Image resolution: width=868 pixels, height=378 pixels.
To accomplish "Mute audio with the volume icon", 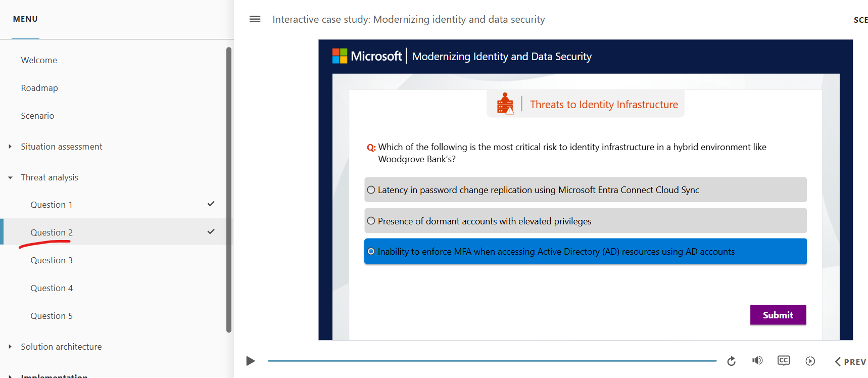I will click(757, 360).
